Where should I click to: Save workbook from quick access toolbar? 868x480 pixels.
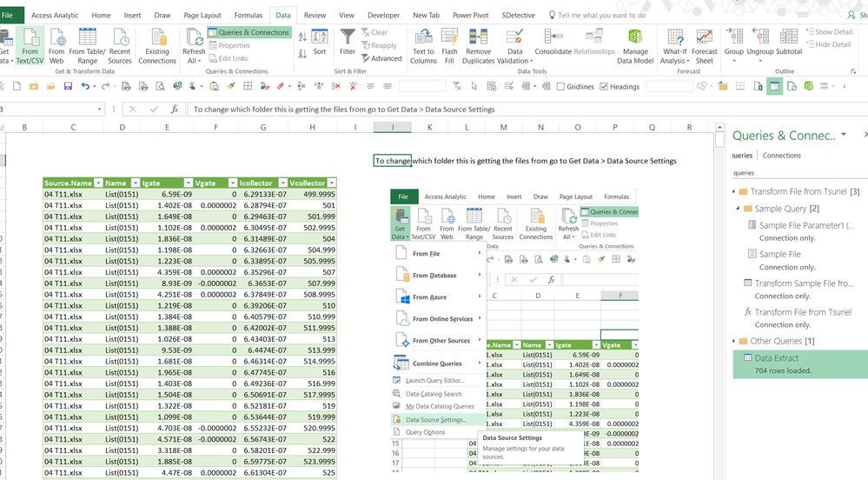(x=68, y=86)
